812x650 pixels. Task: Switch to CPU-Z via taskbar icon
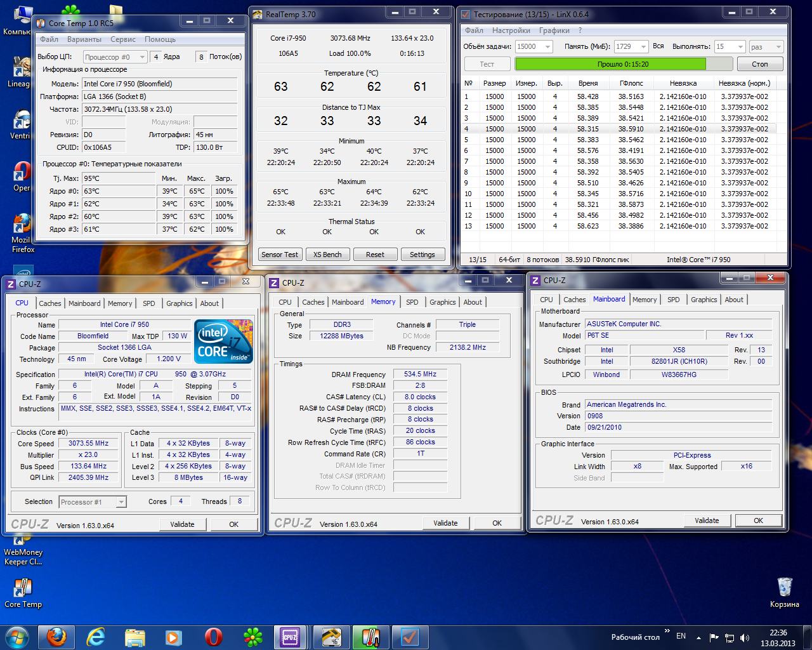pos(291,637)
